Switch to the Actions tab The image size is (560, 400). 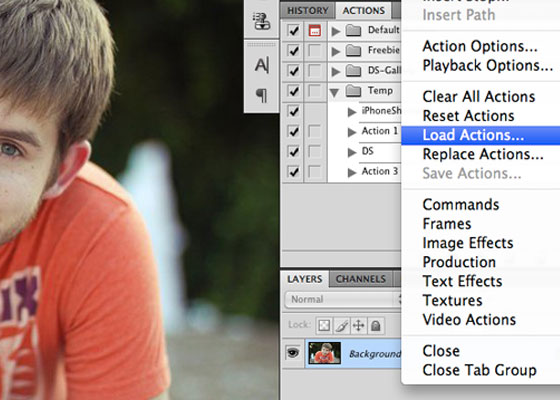[x=364, y=10]
